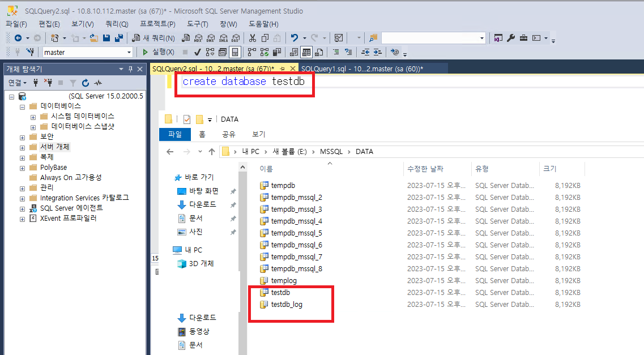Click the File Explorer Up arrow
Screen dimensions: 644x355
point(212,151)
